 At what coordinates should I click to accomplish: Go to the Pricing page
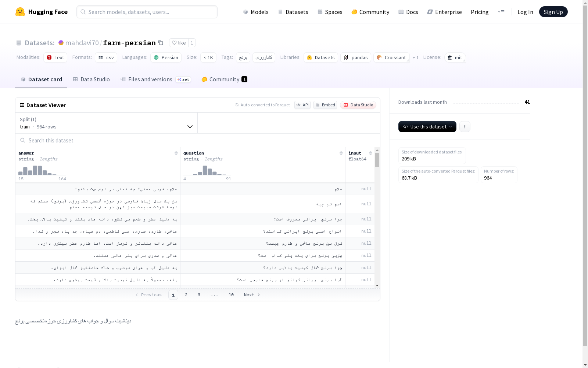tap(480, 12)
